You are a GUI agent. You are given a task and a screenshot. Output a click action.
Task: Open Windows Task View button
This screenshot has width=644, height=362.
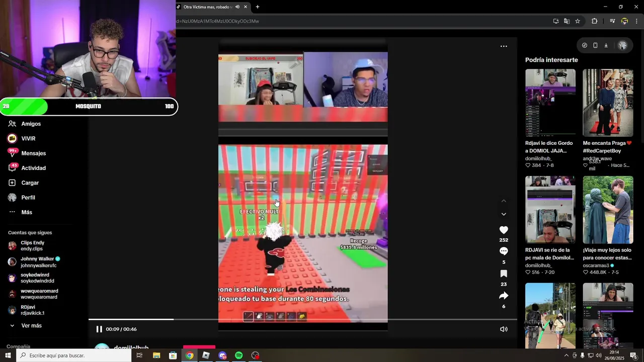tap(139, 355)
